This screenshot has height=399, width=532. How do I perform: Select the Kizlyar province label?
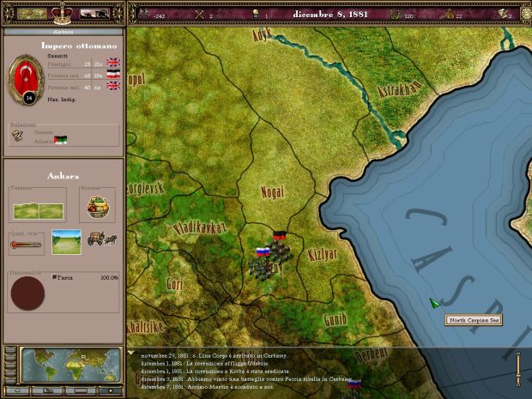323,255
